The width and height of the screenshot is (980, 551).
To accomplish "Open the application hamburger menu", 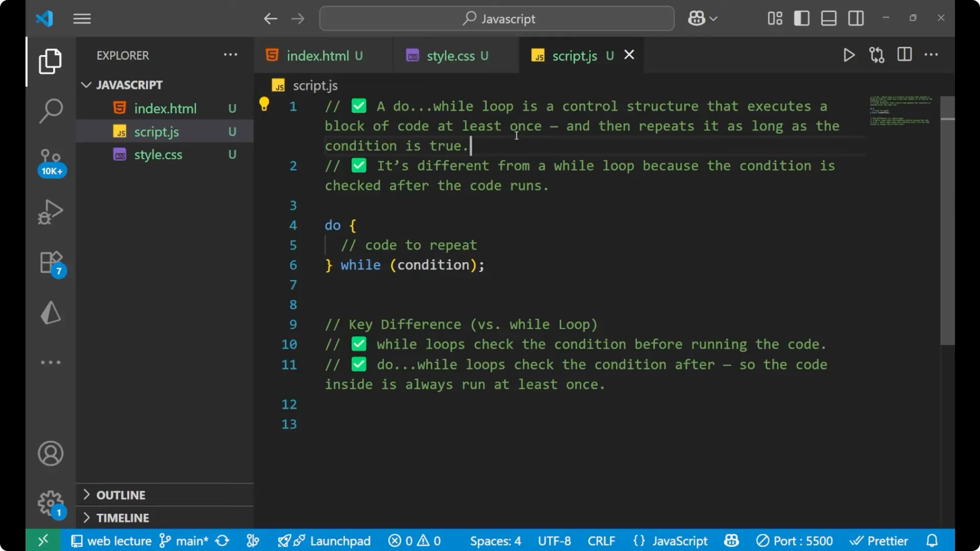I will pos(82,18).
